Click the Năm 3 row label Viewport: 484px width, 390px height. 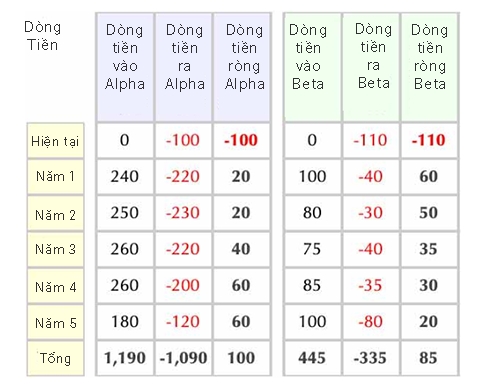[x=55, y=249]
